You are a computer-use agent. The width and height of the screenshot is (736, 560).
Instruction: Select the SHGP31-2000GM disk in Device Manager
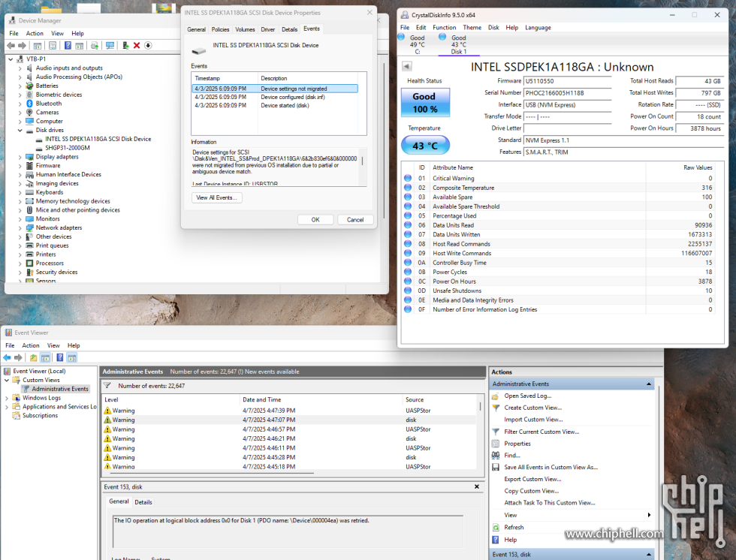click(x=68, y=148)
